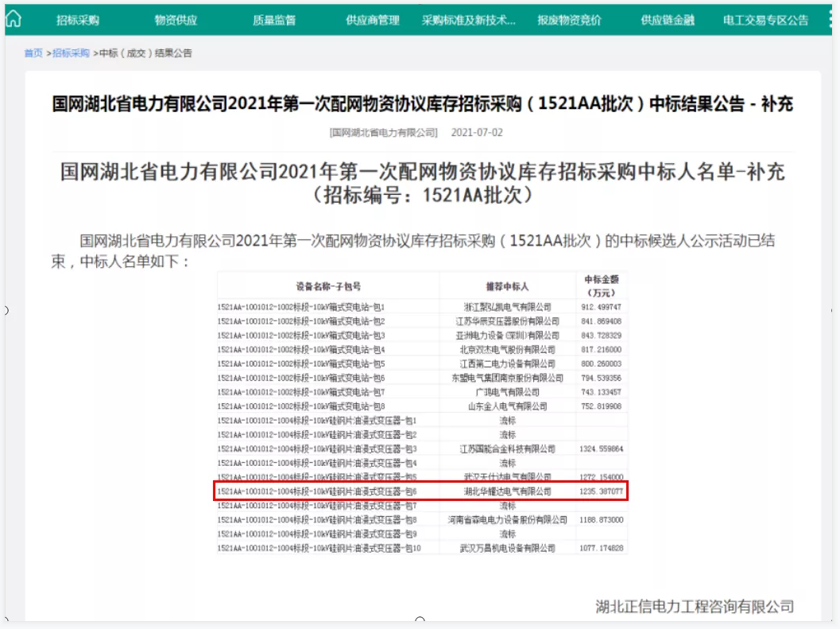Click the 中标金额（万元） column header
Image resolution: width=840 pixels, height=629 pixels.
(x=602, y=285)
